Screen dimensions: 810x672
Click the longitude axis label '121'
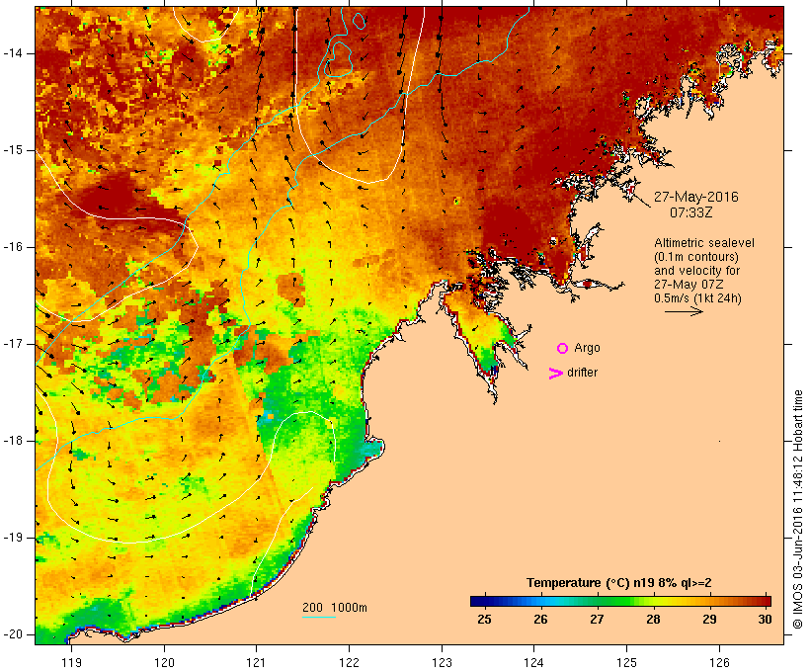[256, 663]
